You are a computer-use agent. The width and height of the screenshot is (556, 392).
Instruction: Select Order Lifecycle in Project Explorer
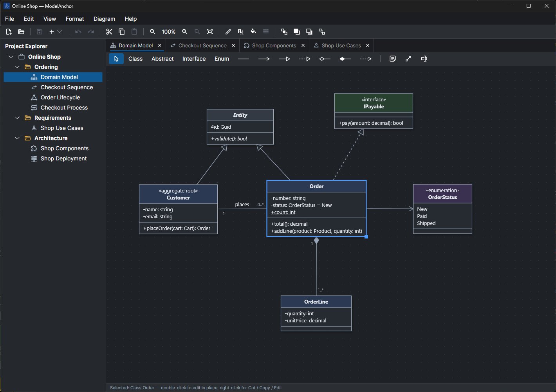(x=53, y=97)
